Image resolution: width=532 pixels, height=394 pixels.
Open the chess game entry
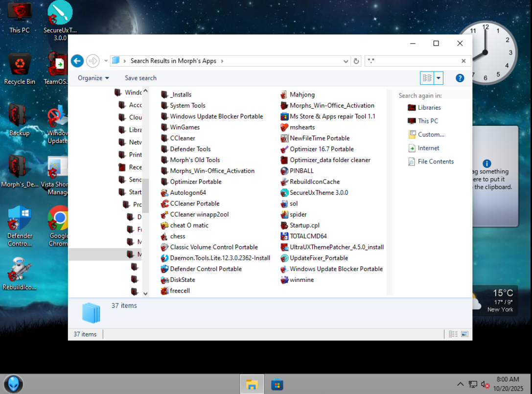(x=177, y=236)
